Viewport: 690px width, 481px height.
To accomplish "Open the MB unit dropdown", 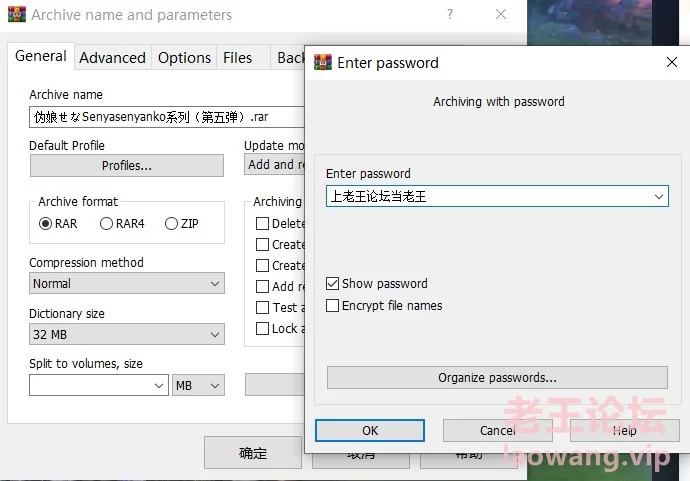I will tap(198, 386).
